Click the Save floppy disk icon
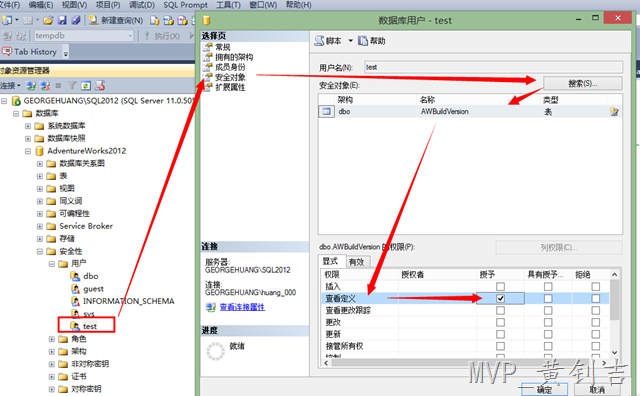This screenshot has width=640, height=396. [x=62, y=20]
